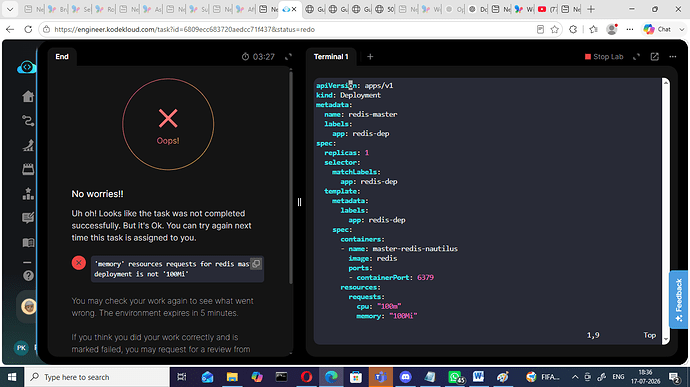
Task: Open the open book icon in sidebar
Action: [x=28, y=243]
